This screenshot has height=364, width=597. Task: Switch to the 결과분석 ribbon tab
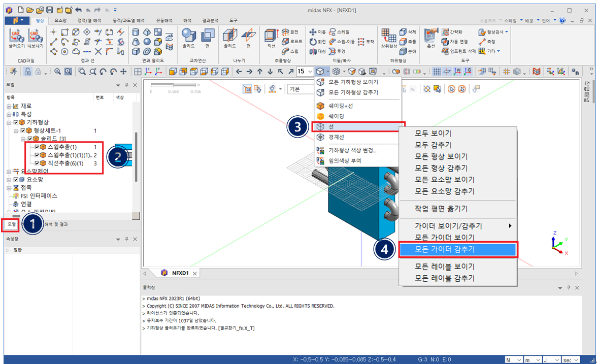point(210,20)
